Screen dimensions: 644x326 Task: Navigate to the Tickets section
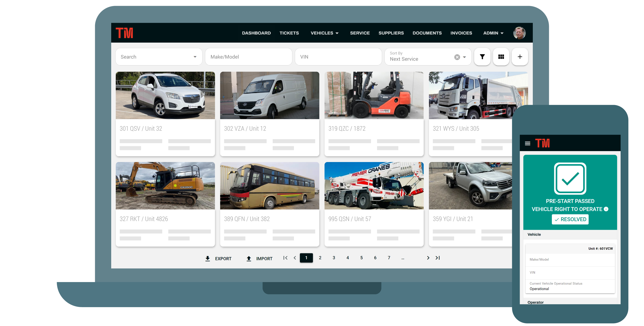[x=289, y=33]
